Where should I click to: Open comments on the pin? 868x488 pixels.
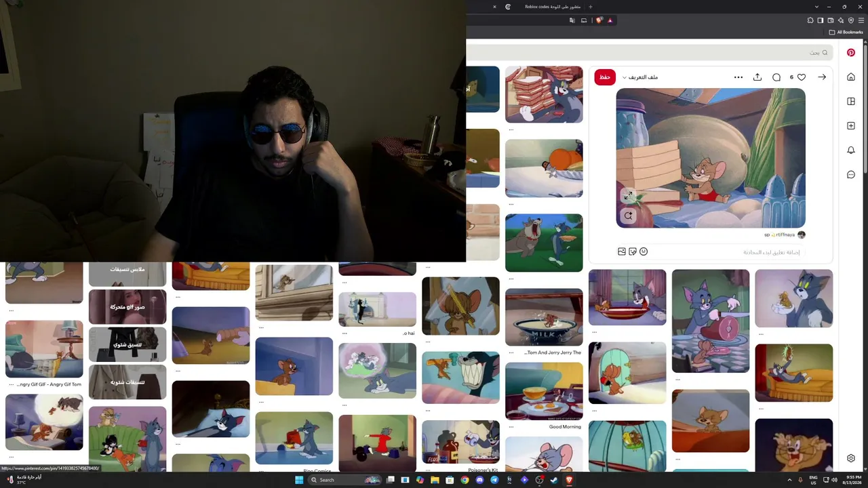(x=776, y=77)
